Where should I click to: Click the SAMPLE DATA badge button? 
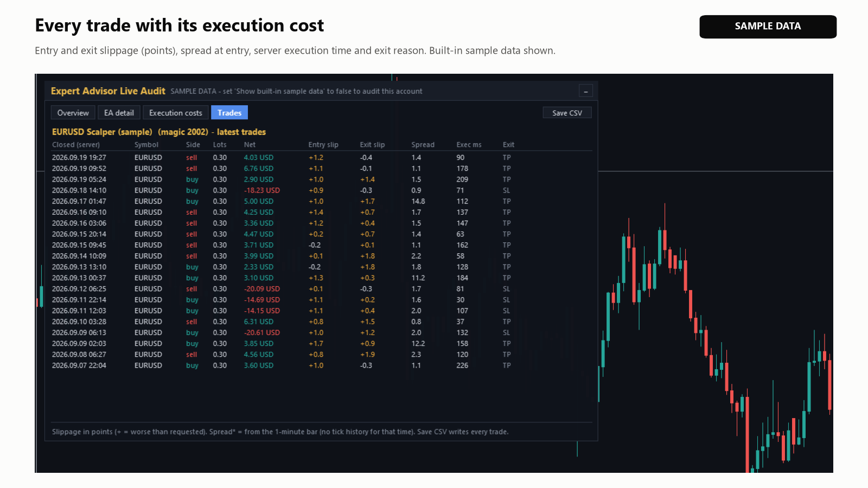point(768,27)
